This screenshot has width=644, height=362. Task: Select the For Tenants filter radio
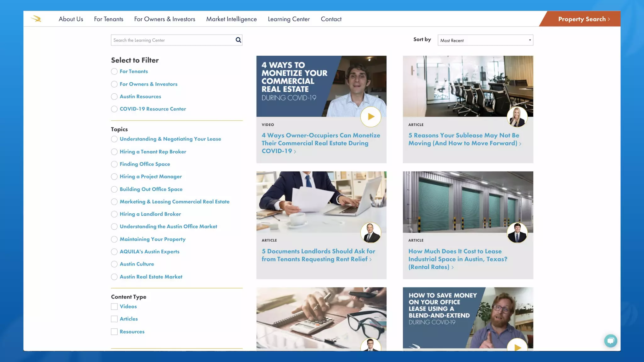point(114,72)
